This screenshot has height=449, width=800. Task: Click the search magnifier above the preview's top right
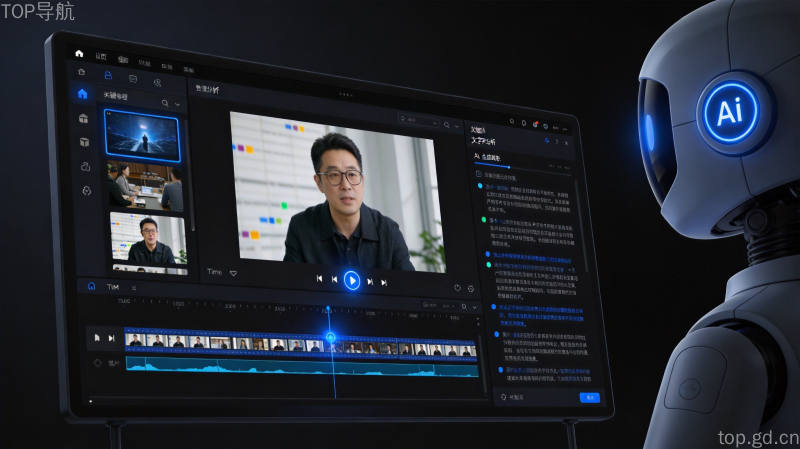tap(446, 124)
